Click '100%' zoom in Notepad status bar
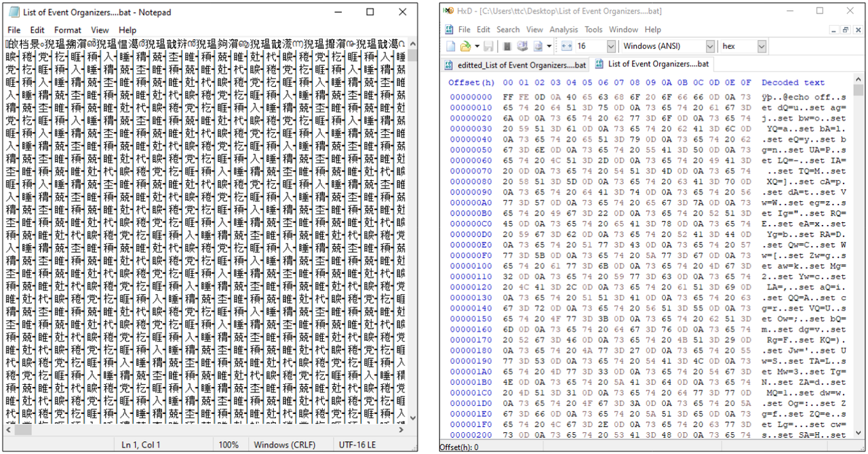The height and width of the screenshot is (454, 868). pyautogui.click(x=229, y=445)
